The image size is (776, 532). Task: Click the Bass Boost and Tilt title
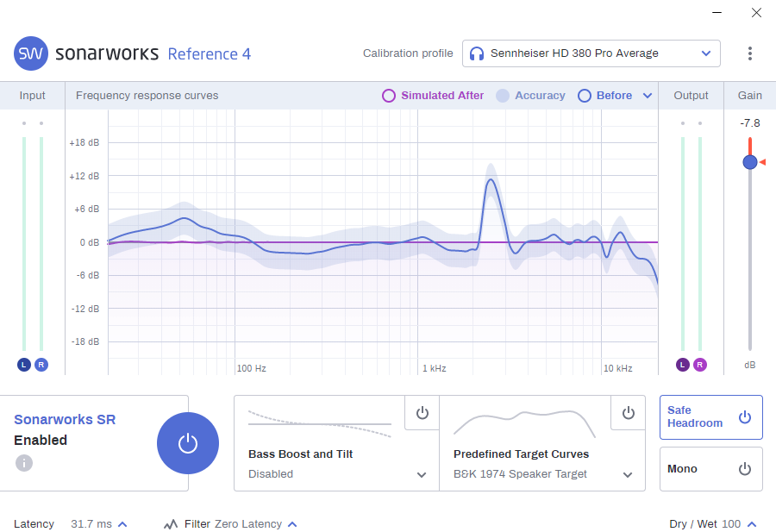[300, 454]
